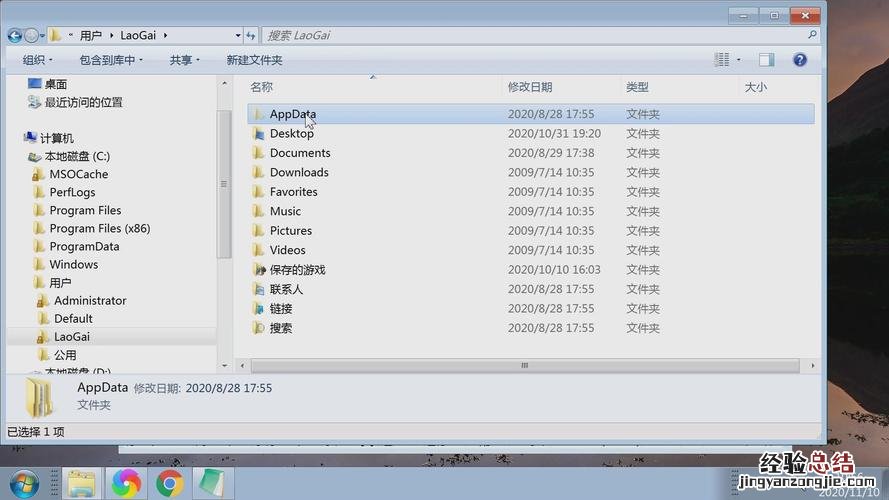This screenshot has height=500, width=889.
Task: Click the Windows Start orb
Action: tap(22, 484)
